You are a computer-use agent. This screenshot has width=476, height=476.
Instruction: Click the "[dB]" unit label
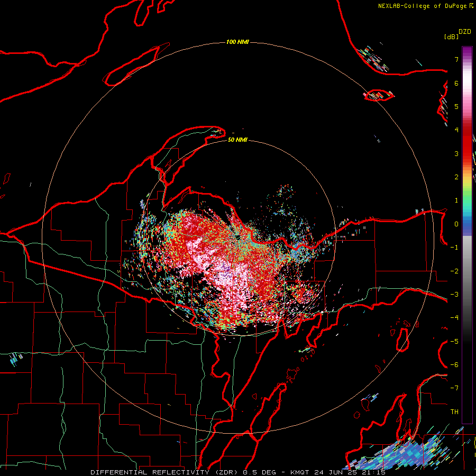[x=451, y=36]
